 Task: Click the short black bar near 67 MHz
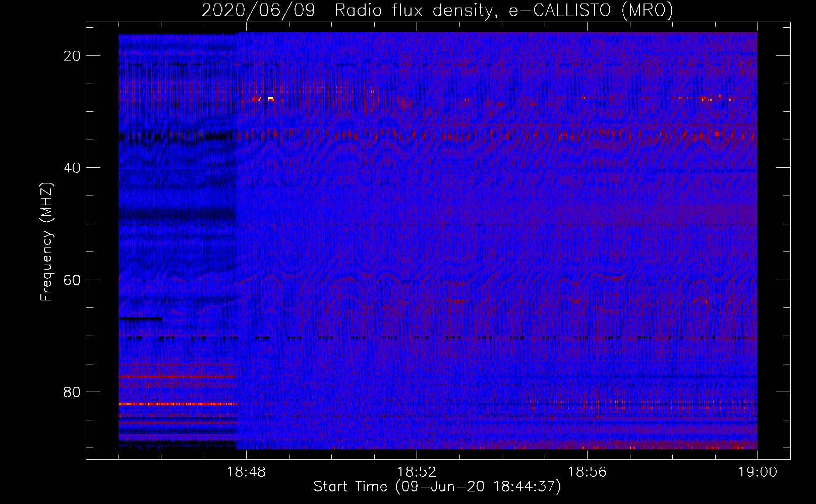141,319
